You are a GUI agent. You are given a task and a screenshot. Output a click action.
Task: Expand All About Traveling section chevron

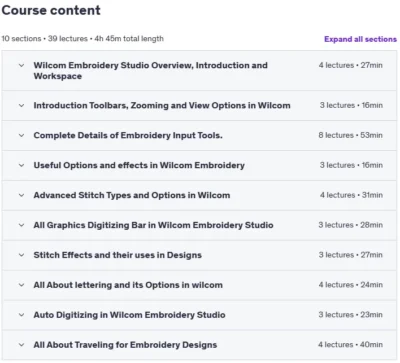coord(21,345)
